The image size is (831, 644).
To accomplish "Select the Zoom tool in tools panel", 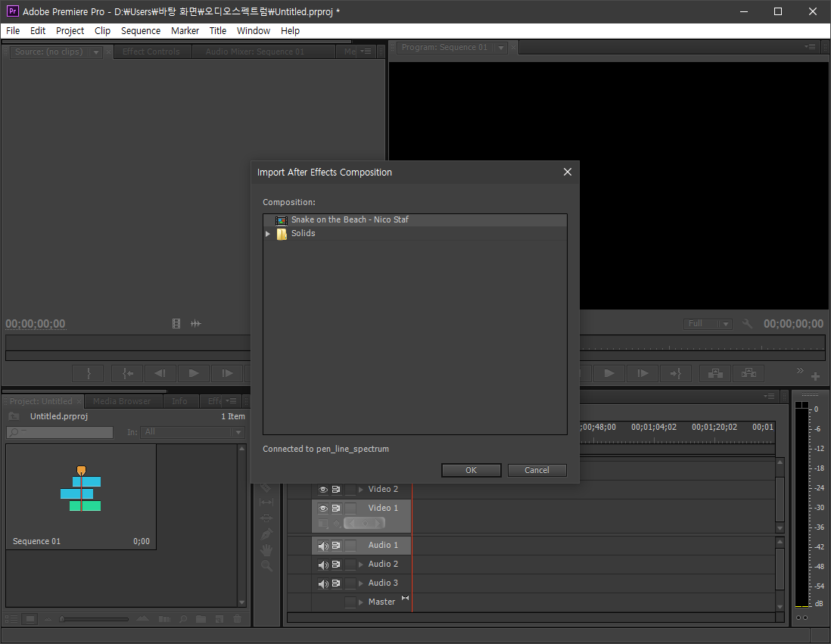I will (x=266, y=566).
